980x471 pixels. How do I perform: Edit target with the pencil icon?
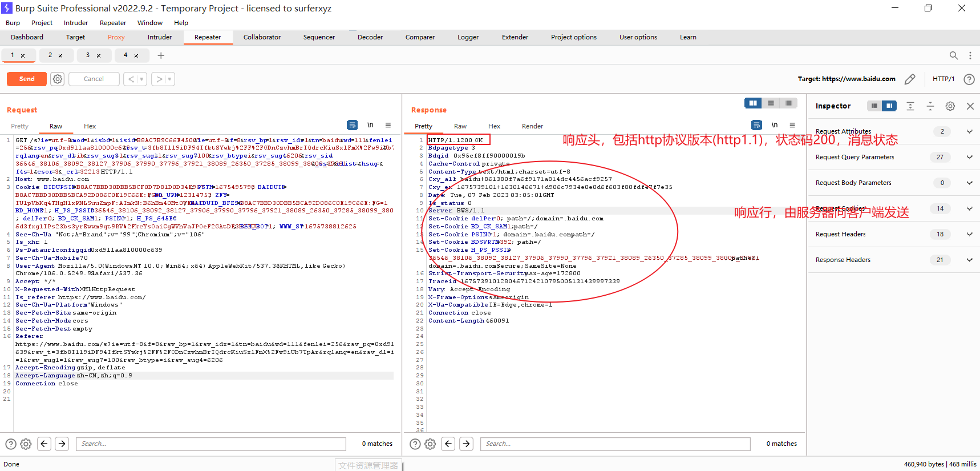click(x=910, y=79)
